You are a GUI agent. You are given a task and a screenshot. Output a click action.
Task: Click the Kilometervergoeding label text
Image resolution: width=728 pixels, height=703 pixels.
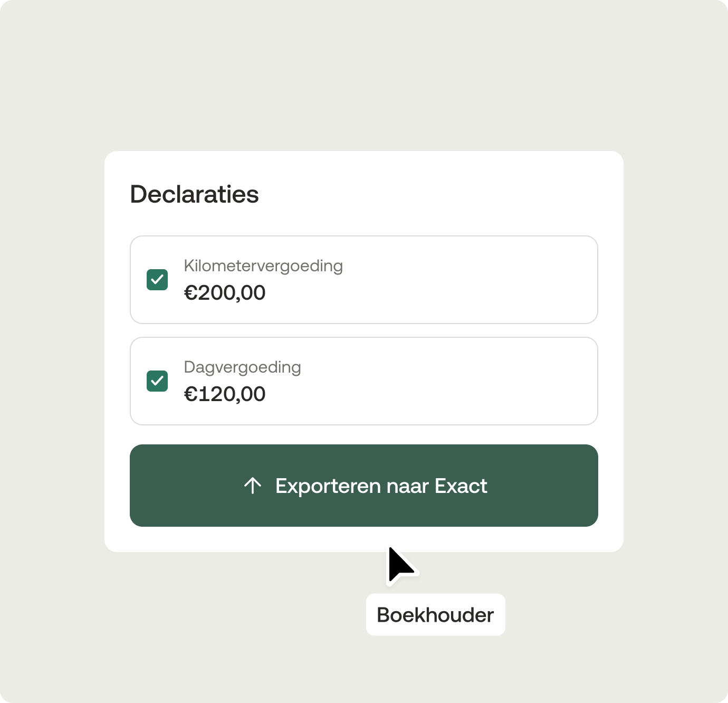263,266
